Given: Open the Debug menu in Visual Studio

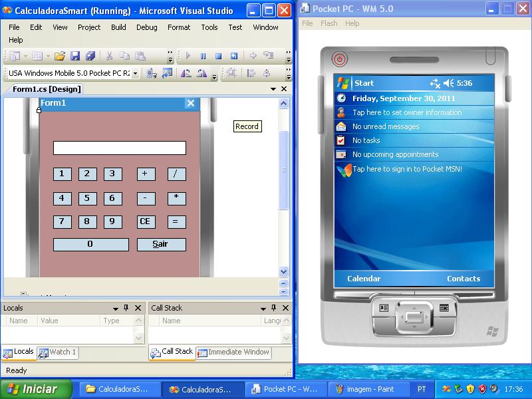Looking at the screenshot, I should coord(146,27).
